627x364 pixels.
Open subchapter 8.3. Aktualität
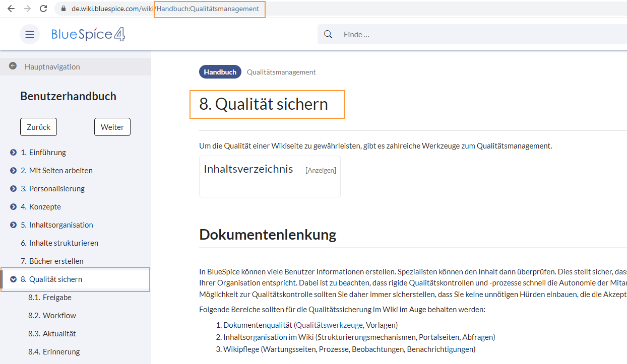tap(52, 333)
